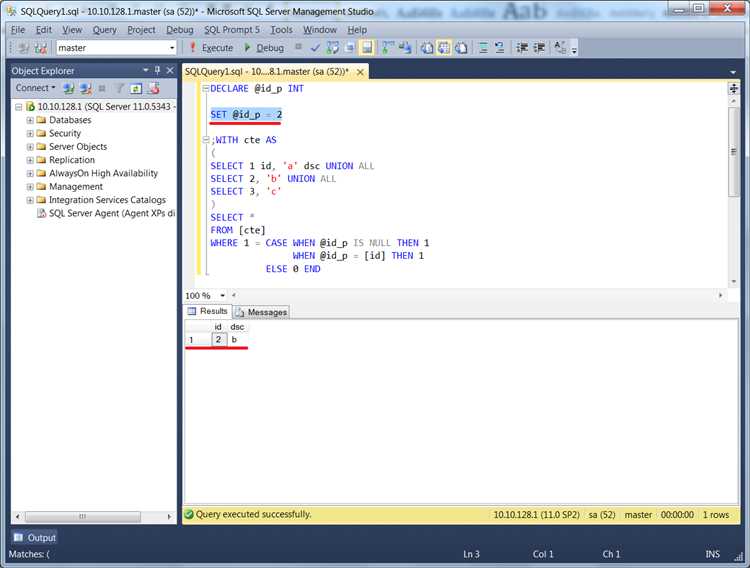Expand the Security folder node

pyautogui.click(x=30, y=133)
